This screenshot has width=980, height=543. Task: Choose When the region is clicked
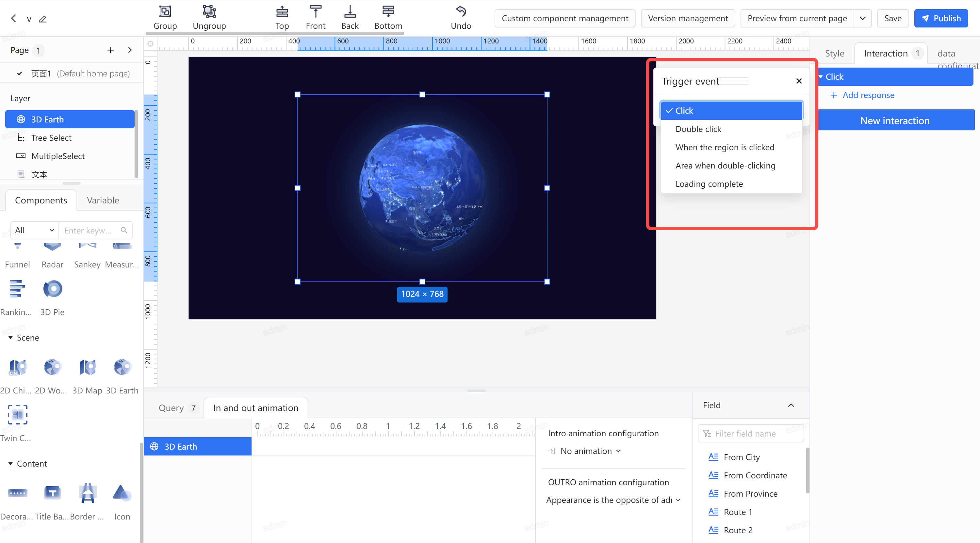732,147
